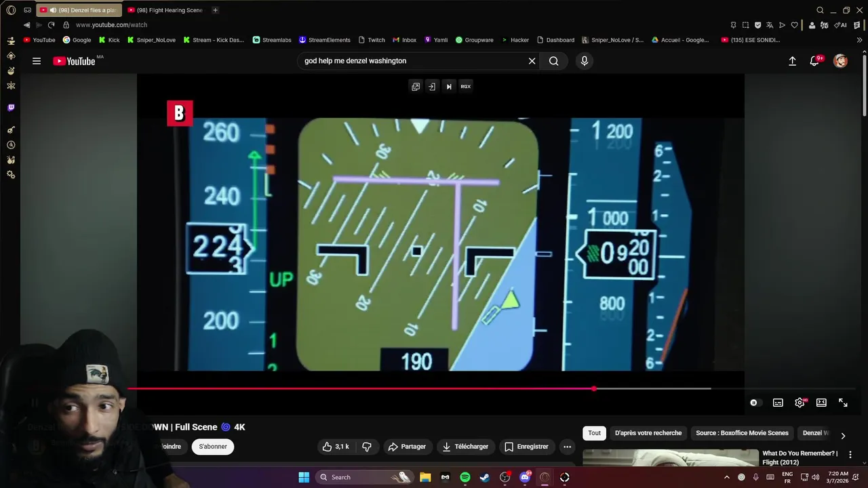868x488 pixels.
Task: Open Spotify from the taskbar
Action: pyautogui.click(x=465, y=477)
